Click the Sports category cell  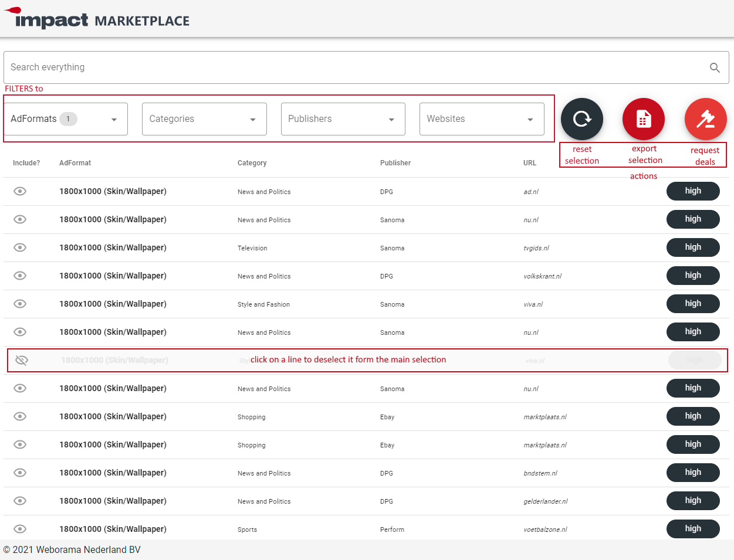(x=247, y=530)
